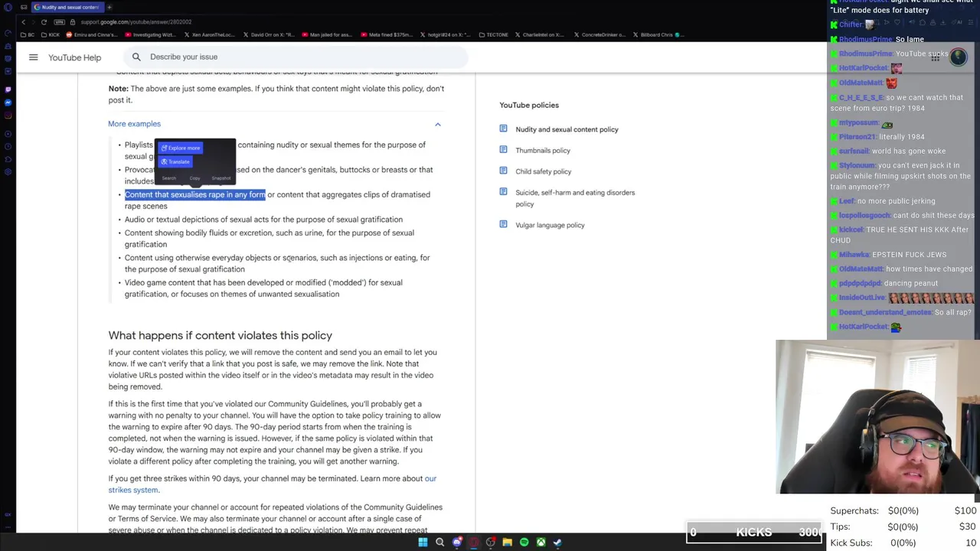Open the Windows Start menu
Viewport: 980px width, 551px height.
(x=423, y=543)
